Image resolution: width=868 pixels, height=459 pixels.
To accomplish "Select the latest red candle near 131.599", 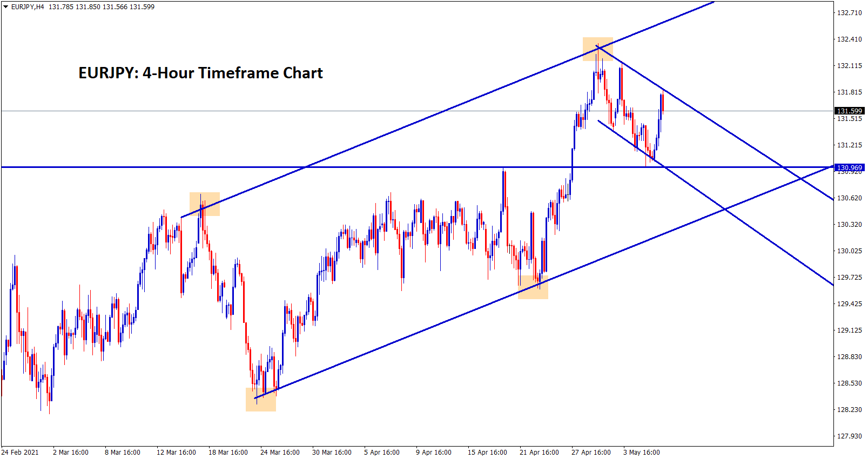I will (662, 103).
